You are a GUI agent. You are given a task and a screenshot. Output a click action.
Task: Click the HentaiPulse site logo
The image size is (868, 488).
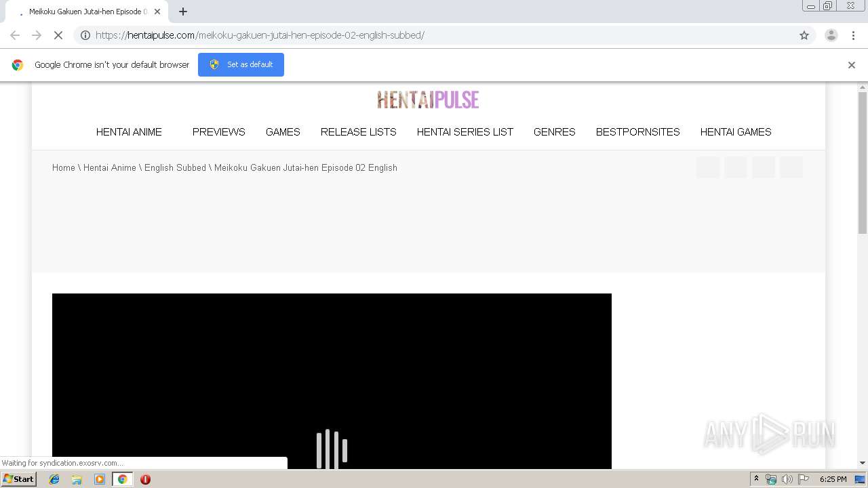[x=428, y=100]
